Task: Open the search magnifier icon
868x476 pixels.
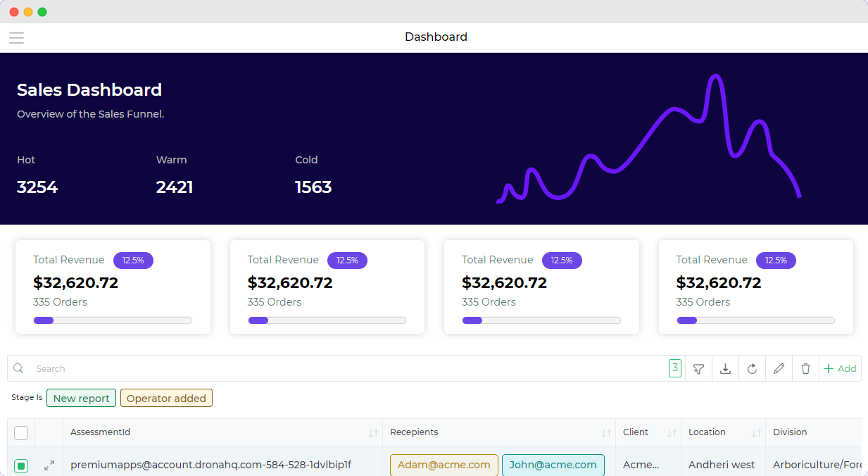Action: pos(18,368)
